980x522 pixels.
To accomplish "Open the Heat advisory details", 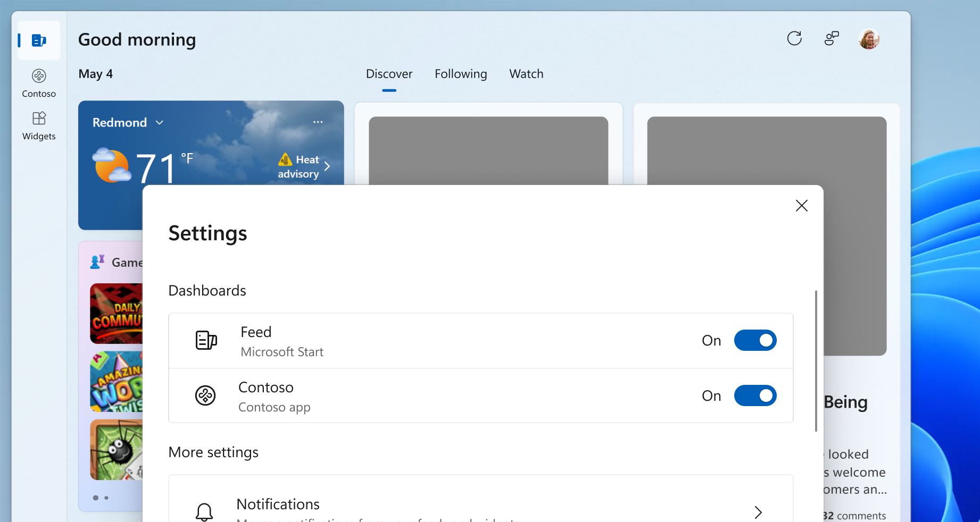I will coord(303,166).
